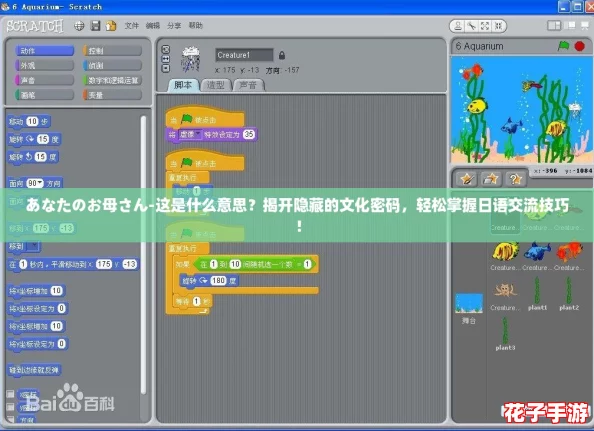Click the share project icon in toolbar
The image size is (594, 431).
[x=111, y=26]
